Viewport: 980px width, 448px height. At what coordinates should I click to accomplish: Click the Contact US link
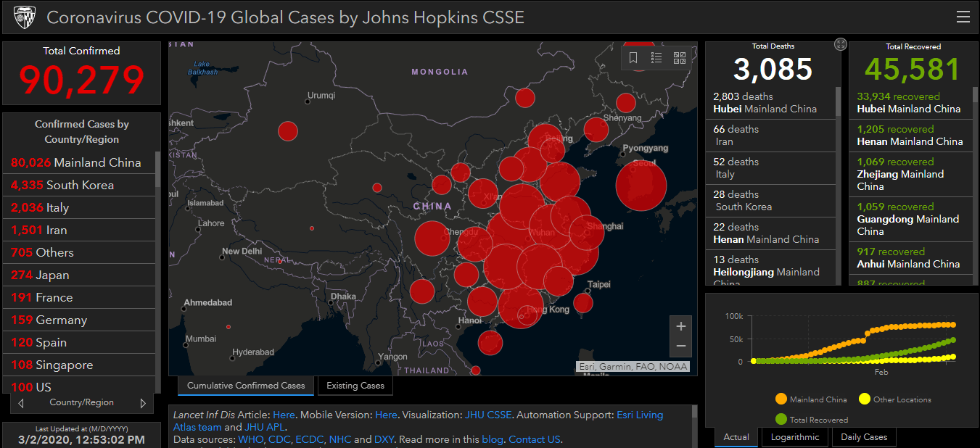click(x=535, y=440)
